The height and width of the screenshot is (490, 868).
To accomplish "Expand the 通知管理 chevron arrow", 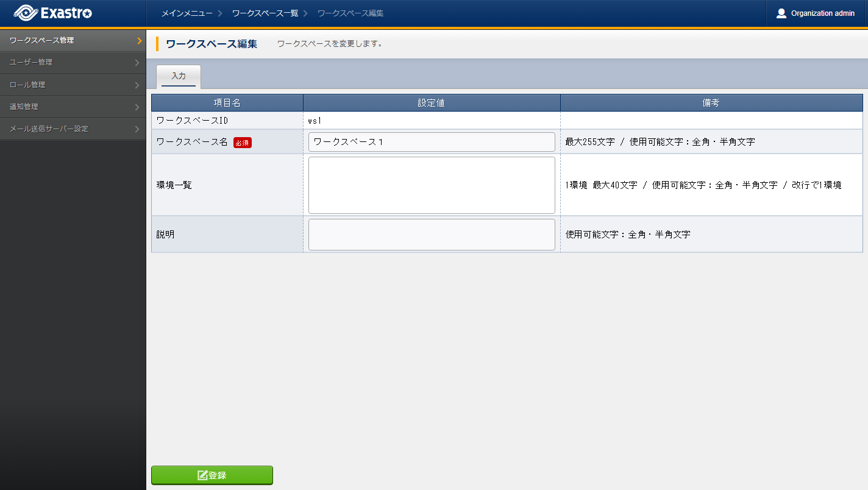I will tap(137, 107).
